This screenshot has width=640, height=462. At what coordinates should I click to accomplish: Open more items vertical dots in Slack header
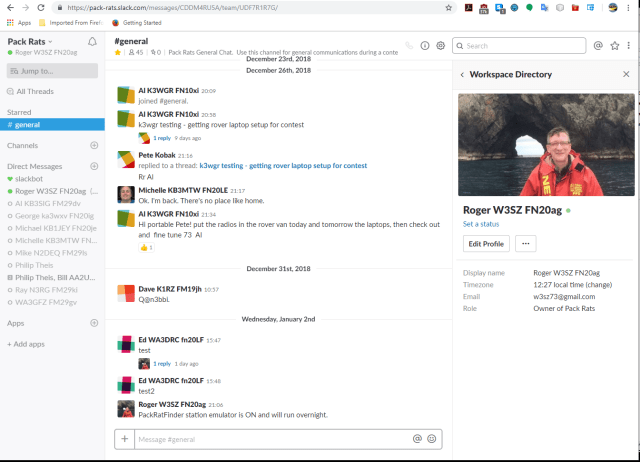tap(629, 46)
